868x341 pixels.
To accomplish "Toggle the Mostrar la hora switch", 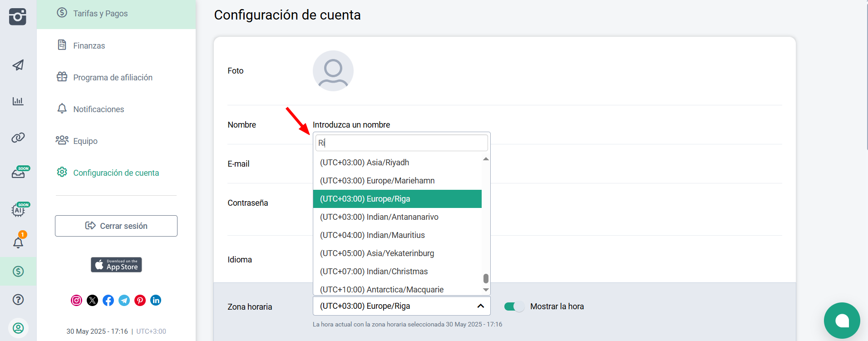I will coord(514,306).
